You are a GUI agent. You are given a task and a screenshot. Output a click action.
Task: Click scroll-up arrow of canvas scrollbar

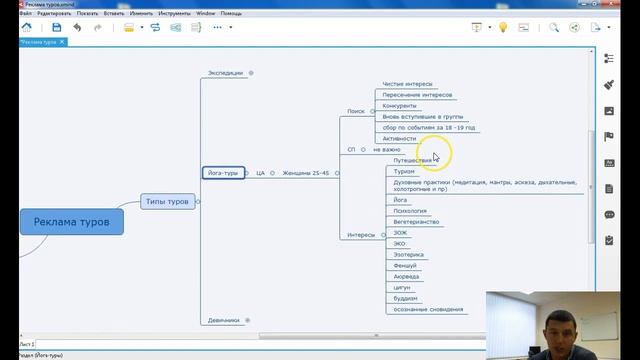pos(591,51)
